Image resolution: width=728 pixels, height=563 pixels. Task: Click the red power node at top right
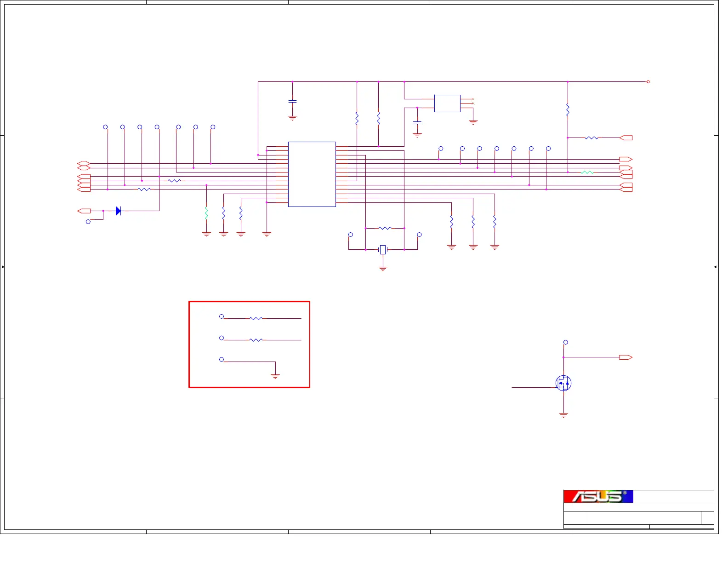(x=648, y=82)
